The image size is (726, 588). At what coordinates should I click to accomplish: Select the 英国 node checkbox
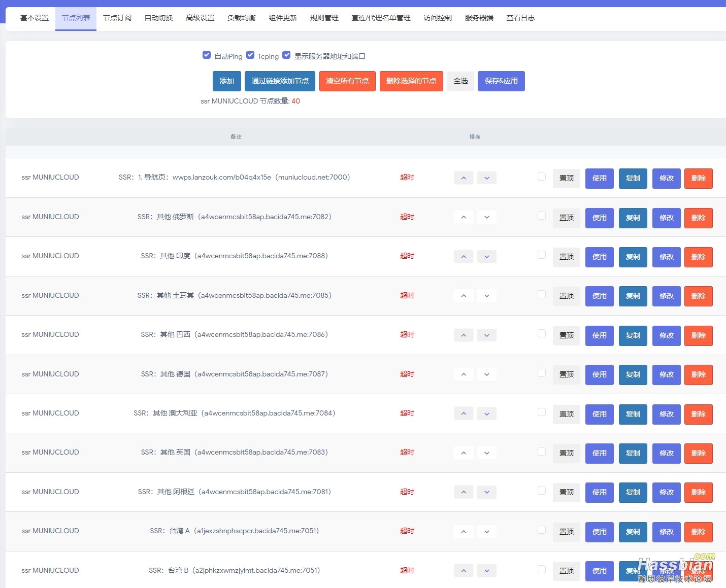[x=542, y=452]
